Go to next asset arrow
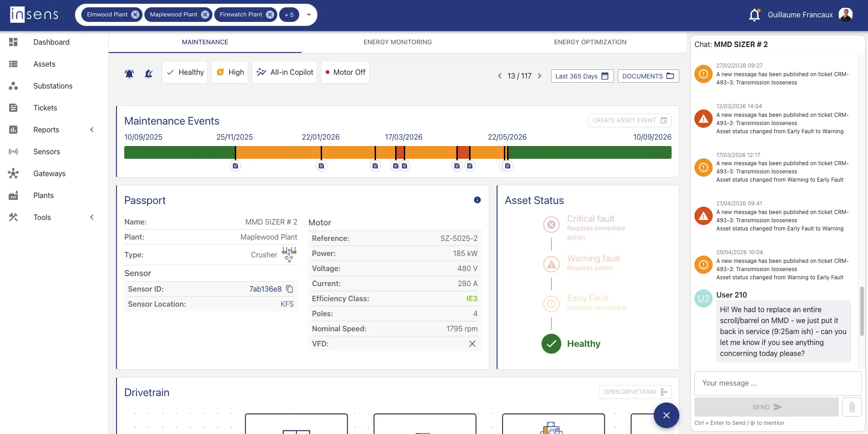 [540, 76]
